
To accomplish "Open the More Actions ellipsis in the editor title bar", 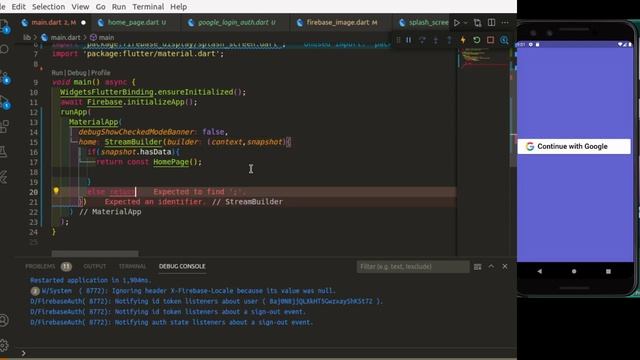I will [x=505, y=23].
